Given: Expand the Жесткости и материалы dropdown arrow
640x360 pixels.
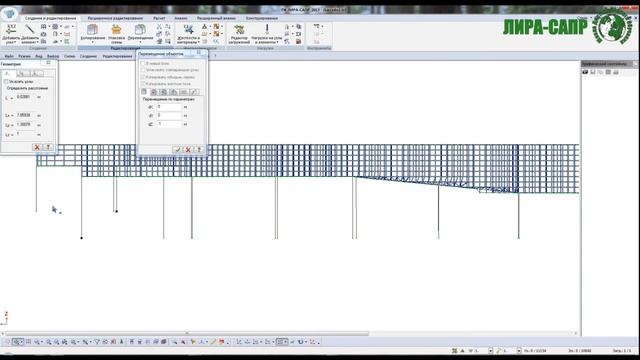Looking at the screenshot, I should point(199,42).
